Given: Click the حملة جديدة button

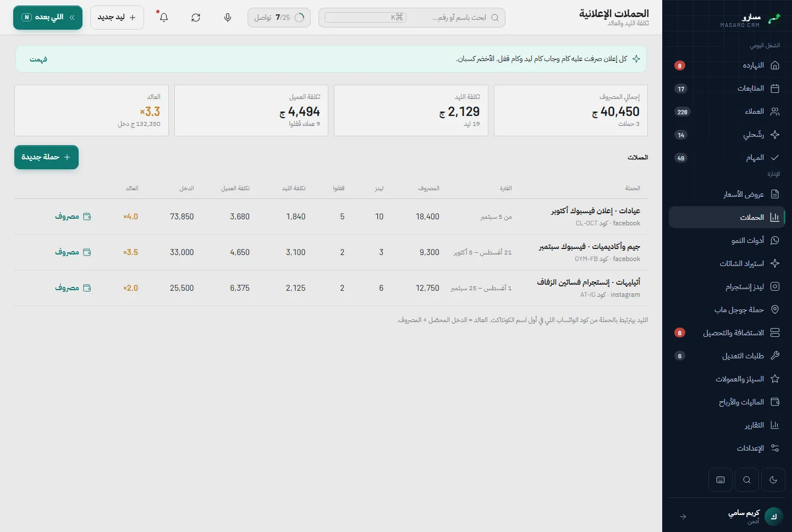Looking at the screenshot, I should pyautogui.click(x=46, y=157).
